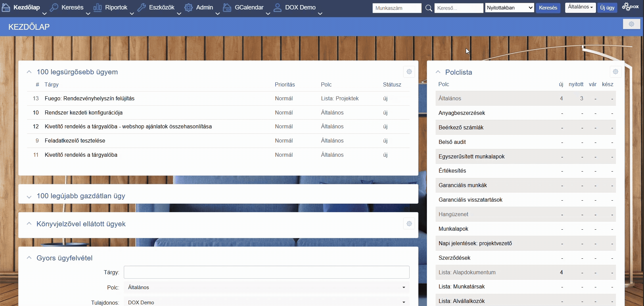
Task: Click the Kezdőlap home icon
Action: point(6,8)
